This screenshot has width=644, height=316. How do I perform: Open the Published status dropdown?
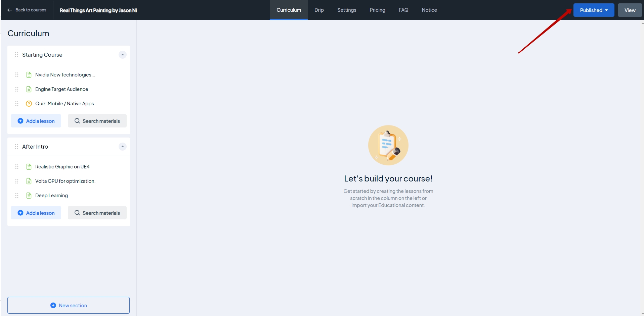[x=593, y=10]
